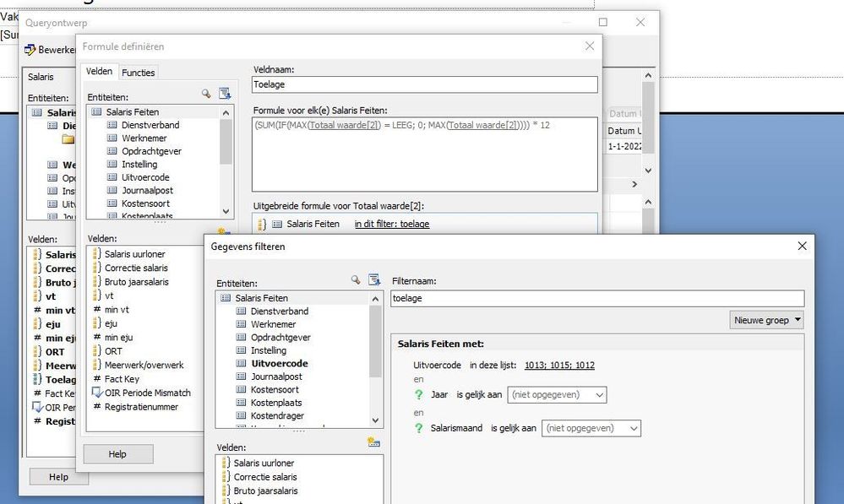Select Dienstverband in Gegevens filteren entities

280,311
